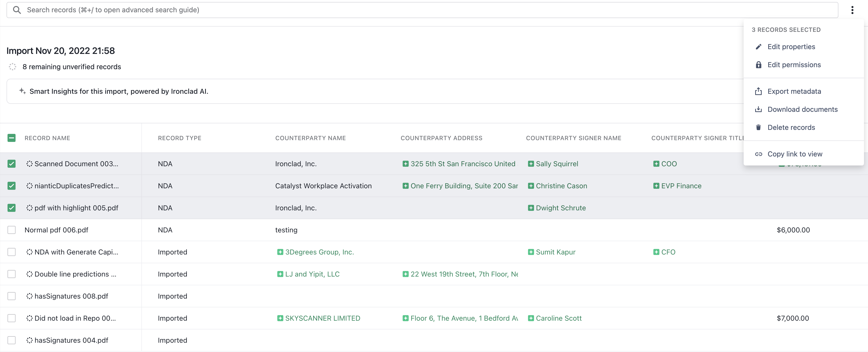Screen dimensions: 868x352
Task: Check the NDA with Generate Capi row checkbox
Action: point(12,252)
